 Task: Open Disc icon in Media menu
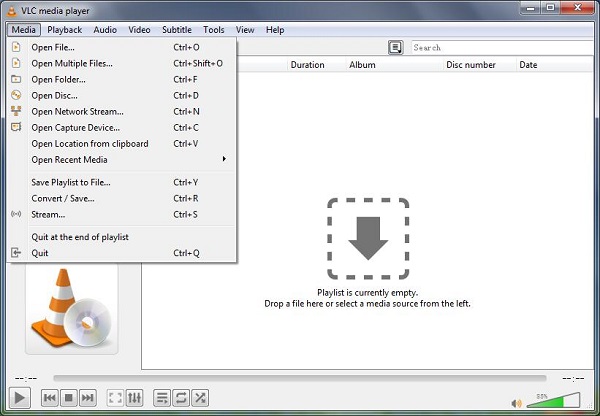coord(16,95)
